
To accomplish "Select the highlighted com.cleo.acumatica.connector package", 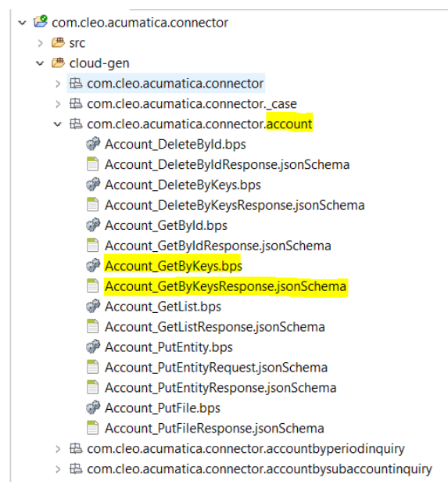I will (x=175, y=84).
